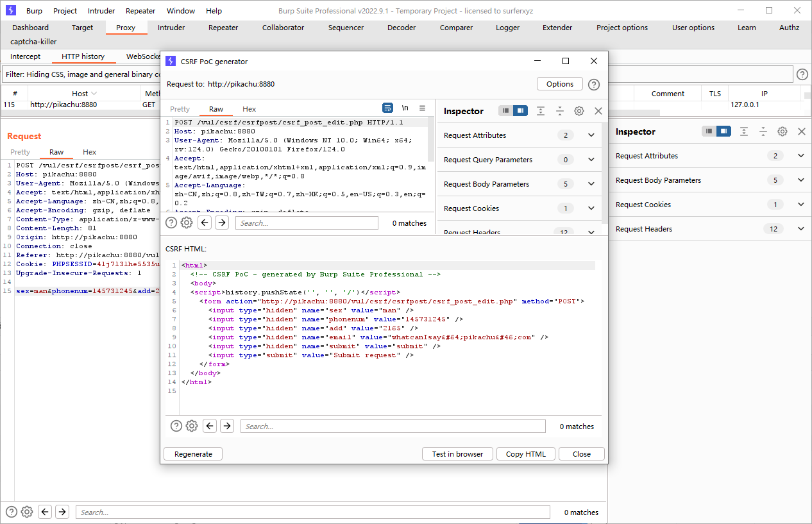Image resolution: width=812 pixels, height=524 pixels.
Task: Click Close button at bottom of CSRF dialog
Action: 582,453
